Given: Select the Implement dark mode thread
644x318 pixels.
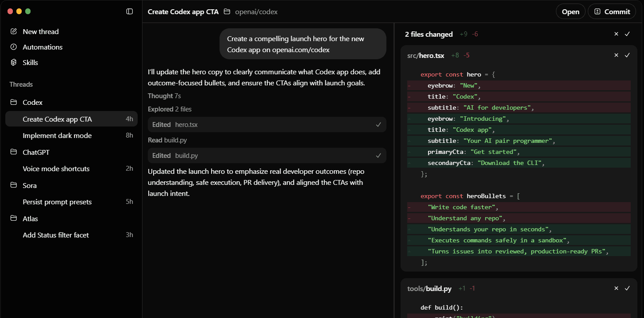Looking at the screenshot, I should click(x=58, y=135).
